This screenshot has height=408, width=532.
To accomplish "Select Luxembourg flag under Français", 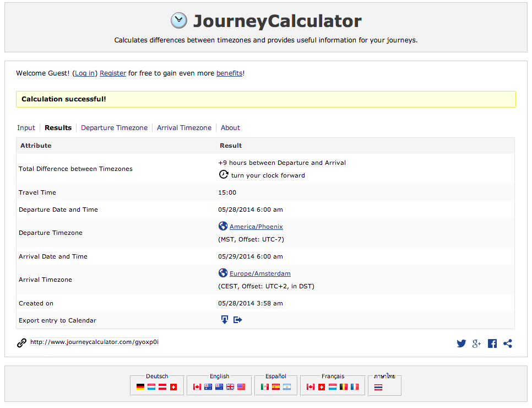I will 333,387.
